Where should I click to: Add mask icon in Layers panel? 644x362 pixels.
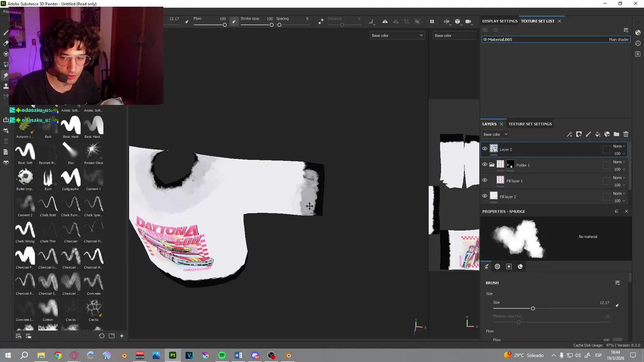pos(579,134)
